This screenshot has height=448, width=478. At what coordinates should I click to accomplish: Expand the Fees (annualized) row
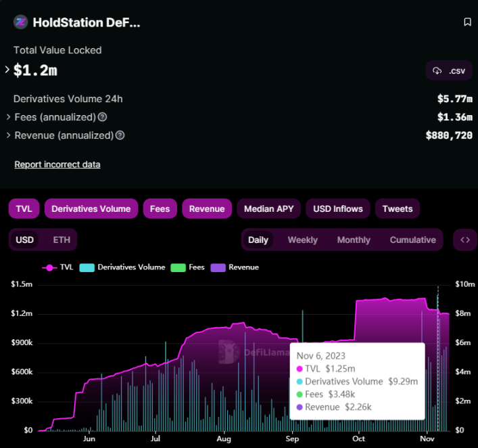coord(9,117)
